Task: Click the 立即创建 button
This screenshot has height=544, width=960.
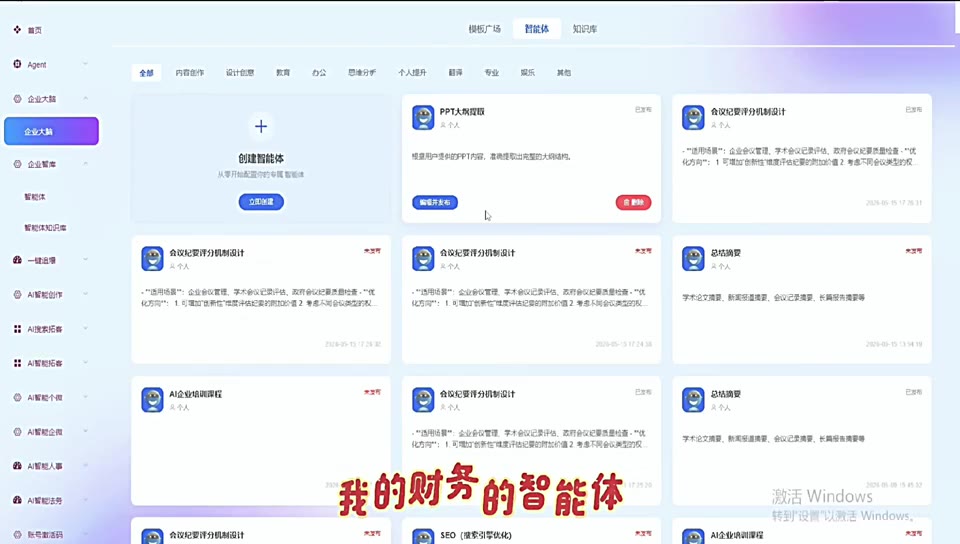Action: click(x=261, y=202)
